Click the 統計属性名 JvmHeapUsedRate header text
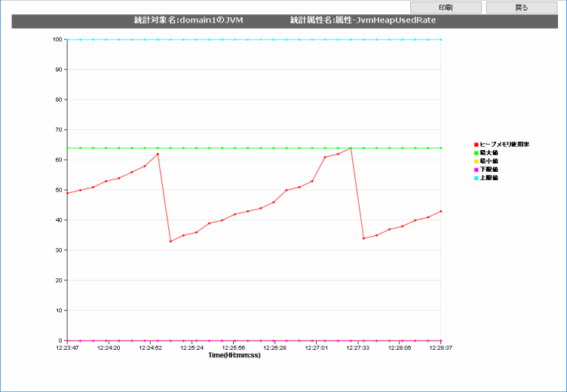Image resolution: width=567 pixels, height=392 pixels. (x=363, y=20)
